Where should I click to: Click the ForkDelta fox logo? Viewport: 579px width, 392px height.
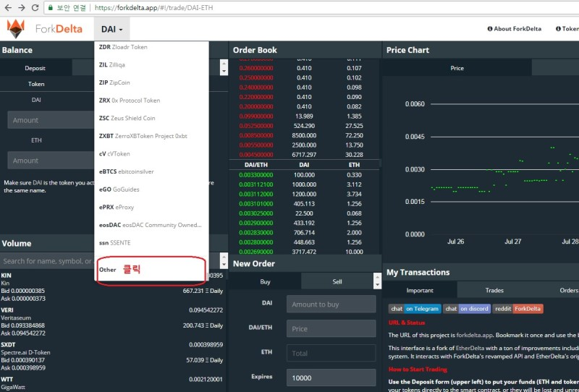[16, 29]
